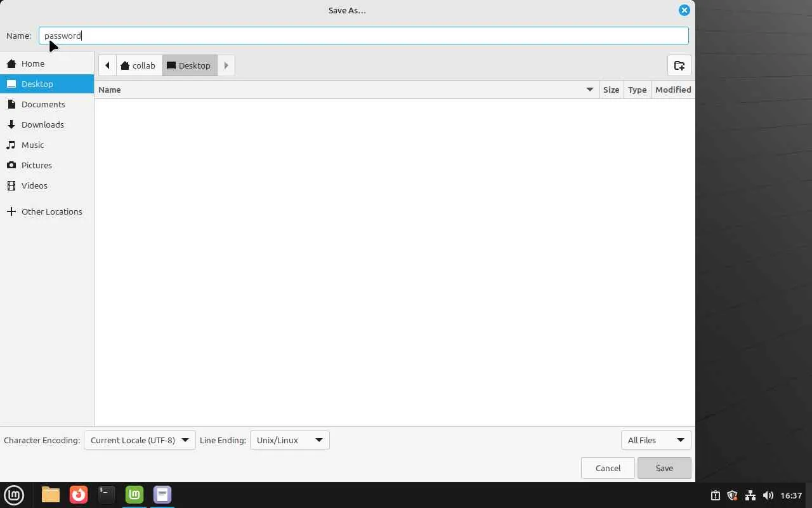
Task: Close the Save As dialog
Action: click(x=684, y=10)
